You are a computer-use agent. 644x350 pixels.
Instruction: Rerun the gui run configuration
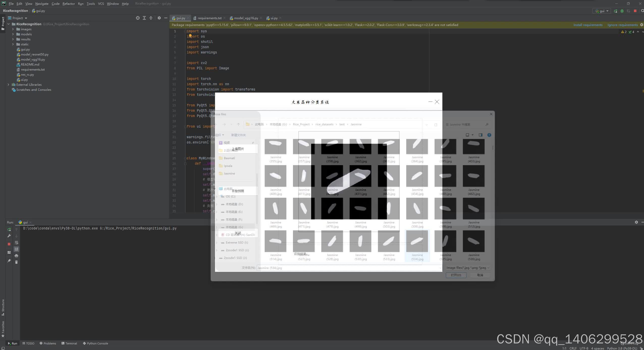coord(9,229)
